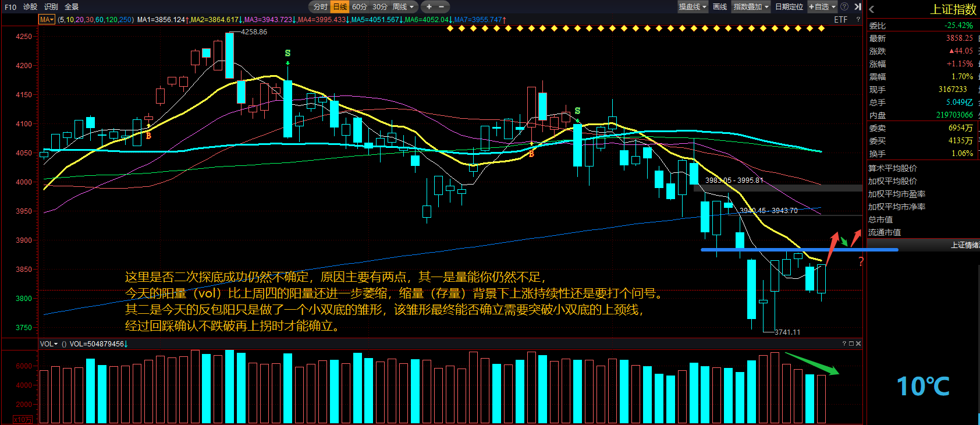Viewport: 980px width, 425px height.
Task: Click the question mark next to ETF label
Action: click(x=858, y=20)
